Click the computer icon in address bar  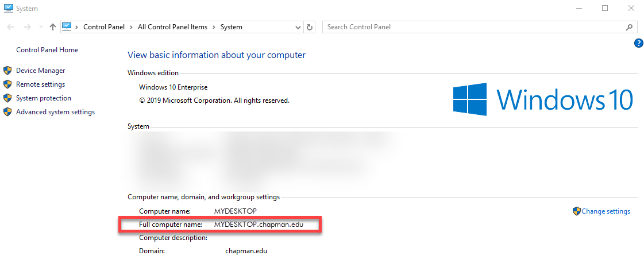coord(67,26)
